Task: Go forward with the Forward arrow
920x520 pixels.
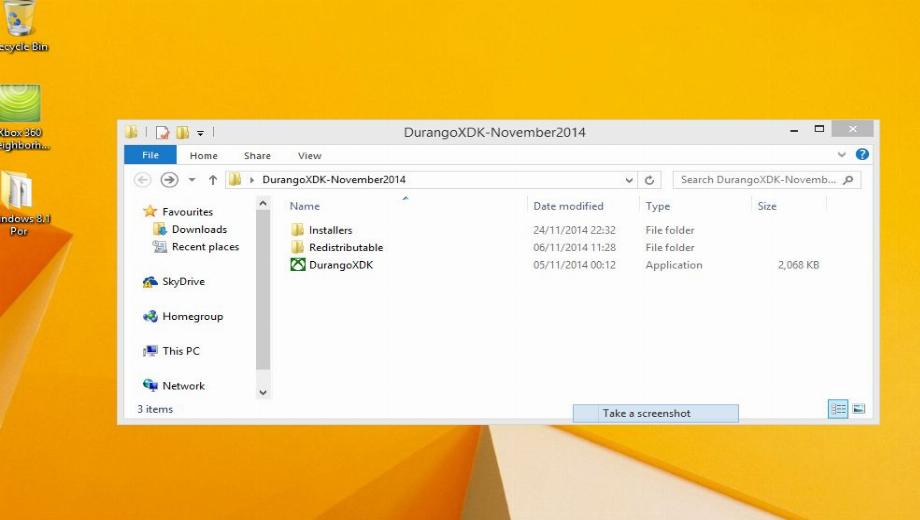Action: 169,180
